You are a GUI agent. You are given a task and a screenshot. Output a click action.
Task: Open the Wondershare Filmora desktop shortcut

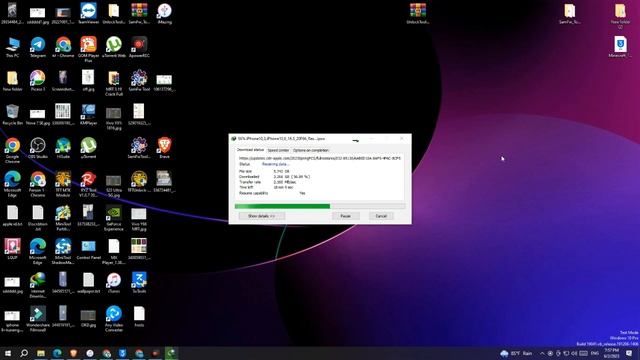[x=38, y=318]
